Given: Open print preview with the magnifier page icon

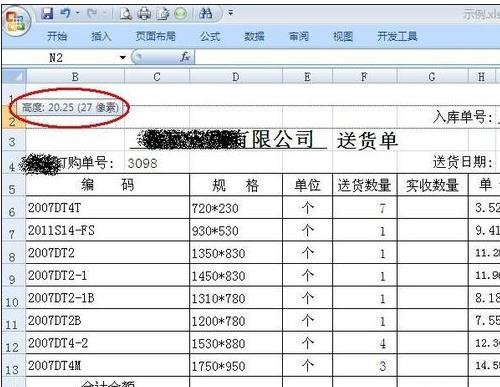Looking at the screenshot, I should click(x=126, y=14).
